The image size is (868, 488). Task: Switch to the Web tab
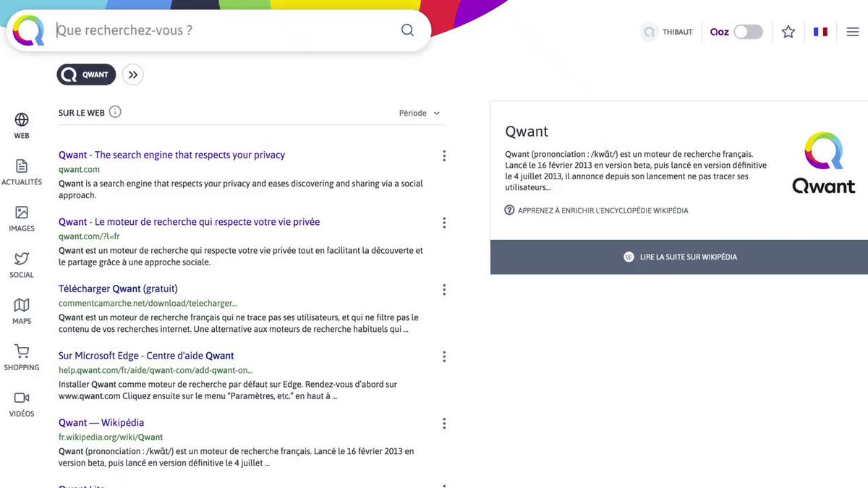22,126
